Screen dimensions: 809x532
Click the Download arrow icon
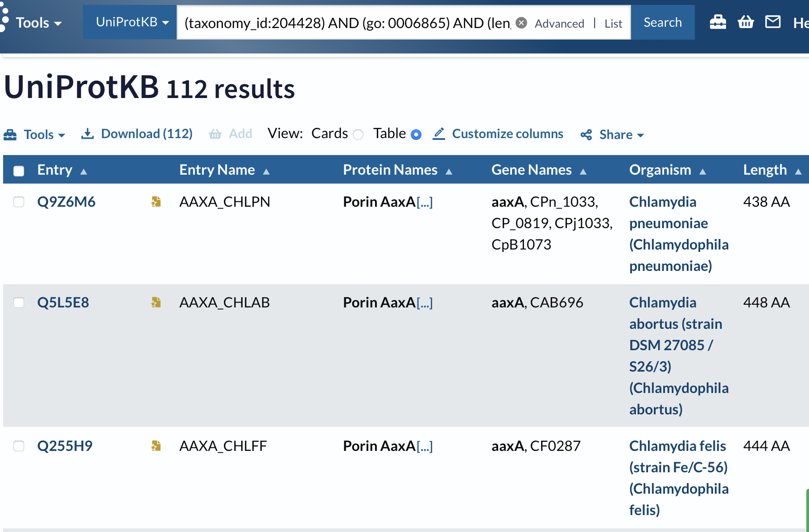tap(87, 134)
